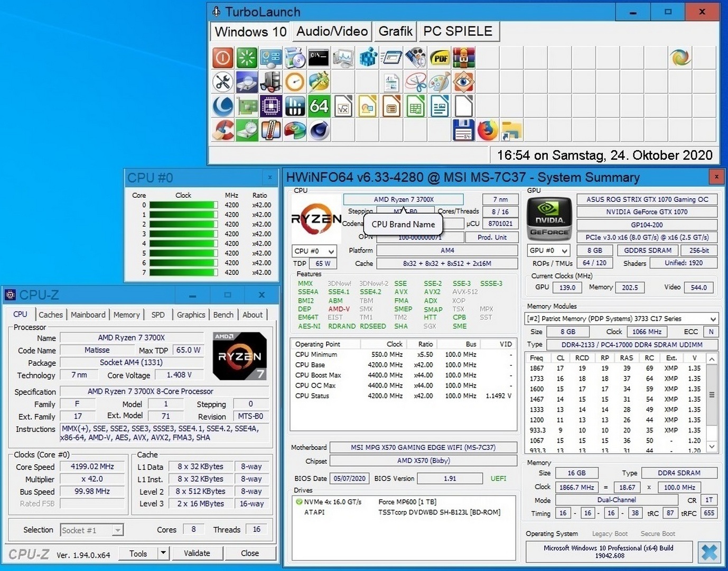Viewport: 728px width, 571px height.
Task: Launch the eye image viewer icon
Action: pos(463,82)
